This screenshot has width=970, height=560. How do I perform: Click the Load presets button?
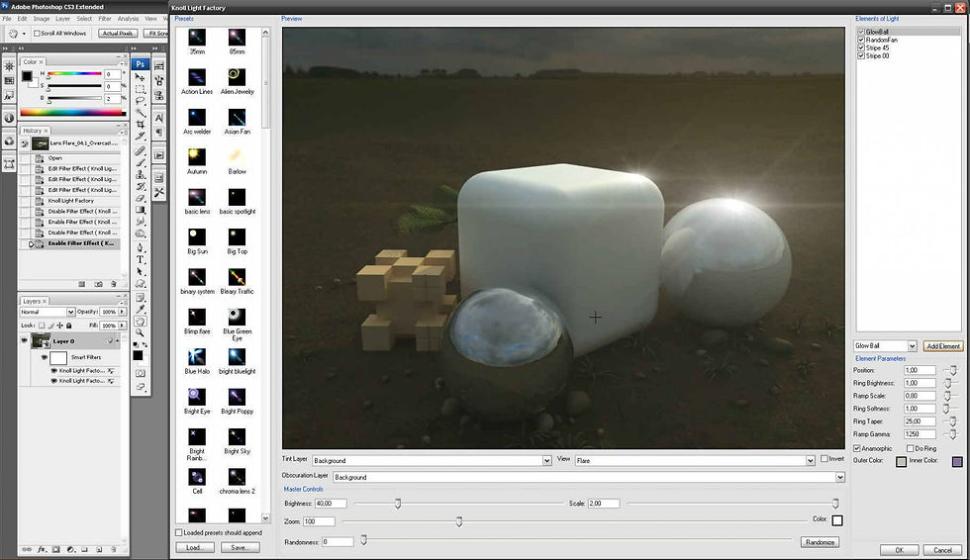(195, 548)
